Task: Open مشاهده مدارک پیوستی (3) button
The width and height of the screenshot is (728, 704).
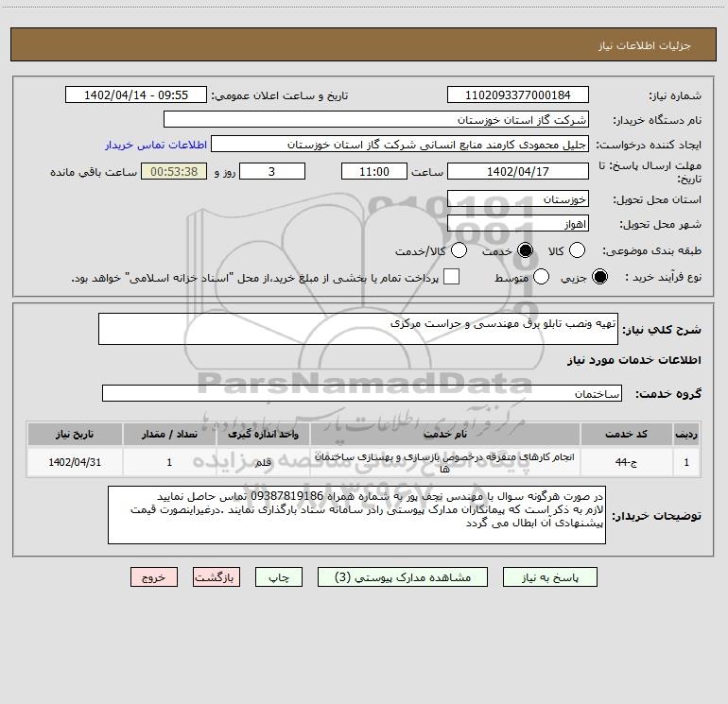Action: click(403, 577)
